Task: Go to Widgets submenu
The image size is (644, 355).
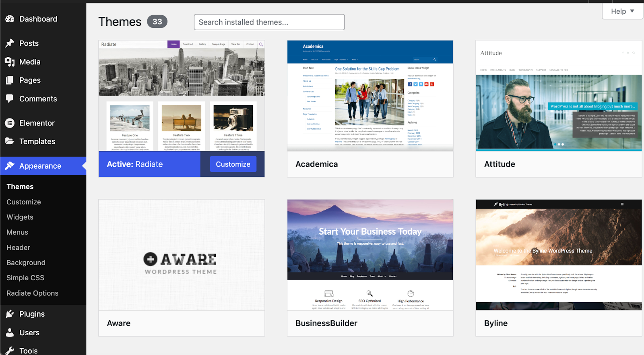Action: point(20,217)
